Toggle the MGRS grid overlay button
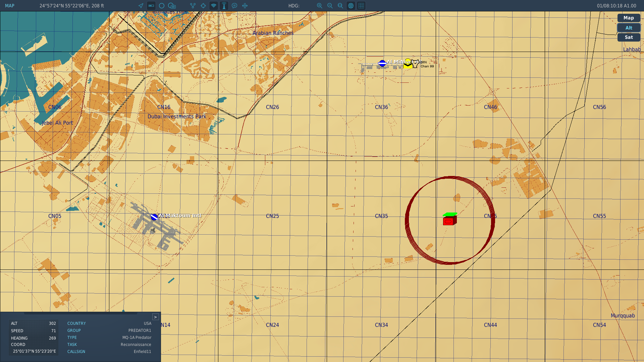The width and height of the screenshot is (644, 362). 361,6
